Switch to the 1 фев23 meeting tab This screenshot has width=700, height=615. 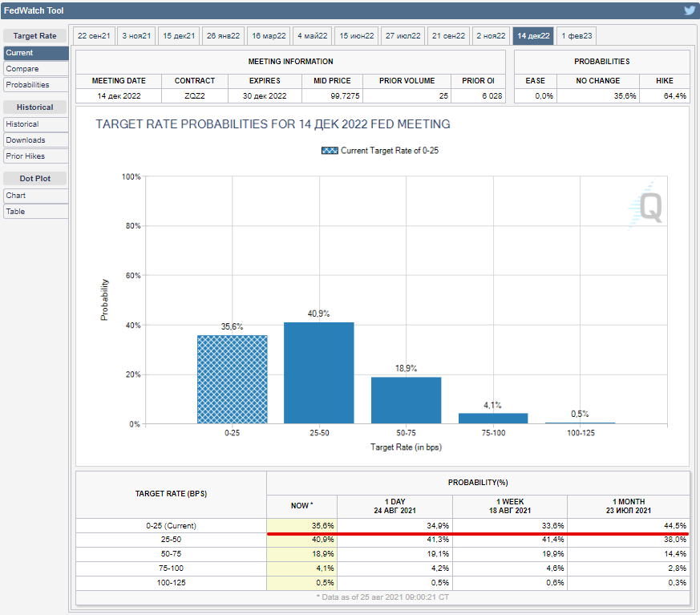[x=577, y=36]
